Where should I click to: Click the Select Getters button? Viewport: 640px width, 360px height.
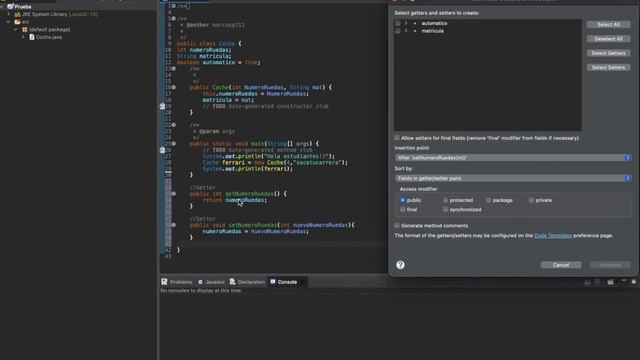(608, 53)
